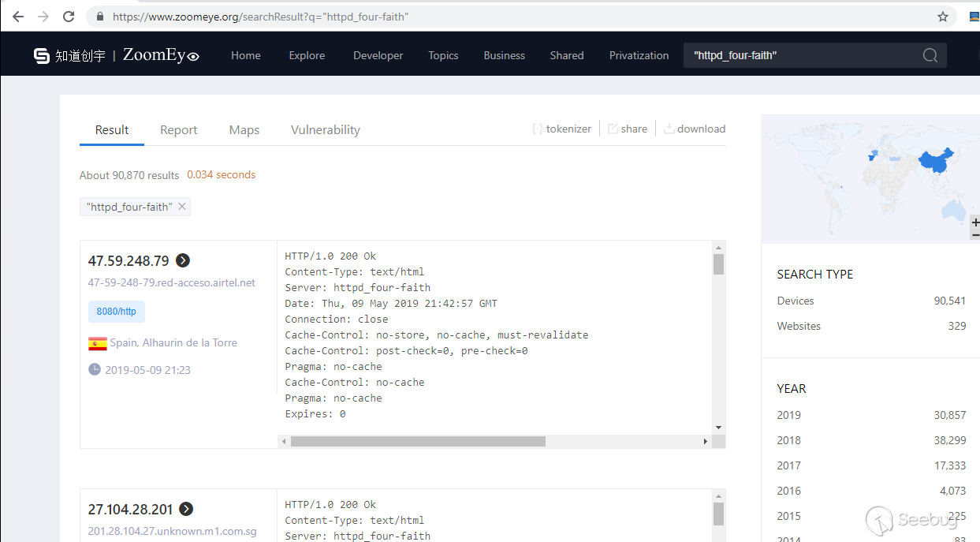
Task: Click first banner's scroll left arrow
Action: click(x=284, y=442)
